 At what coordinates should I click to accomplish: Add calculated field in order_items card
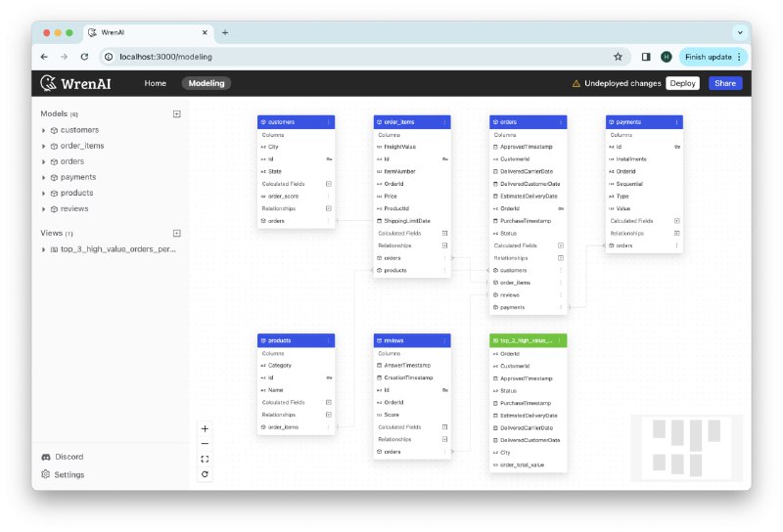[445, 233]
